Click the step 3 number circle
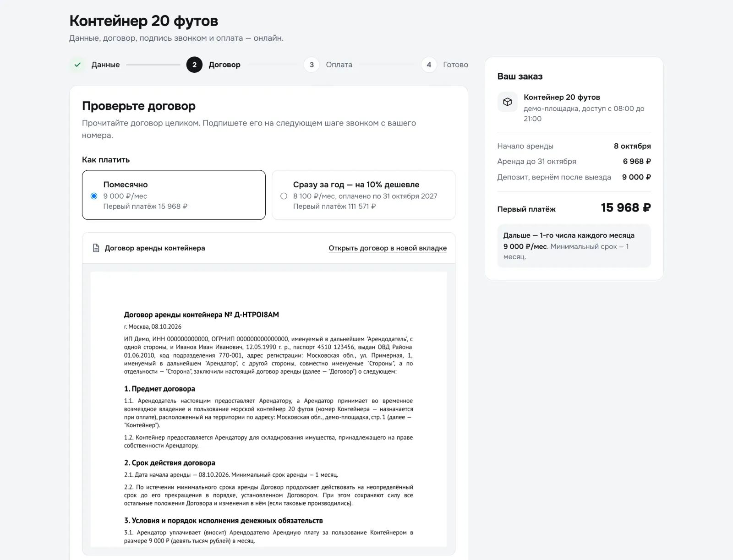Image resolution: width=733 pixels, height=560 pixels. click(x=312, y=65)
